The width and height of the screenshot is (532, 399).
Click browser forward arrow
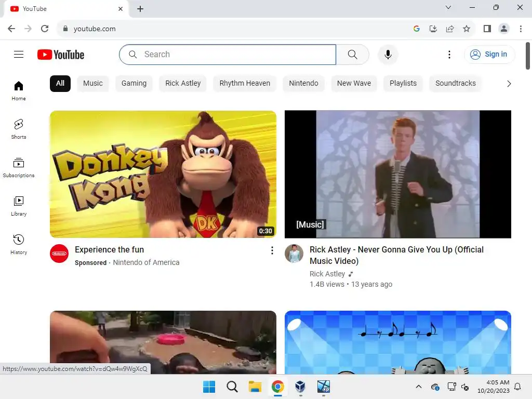coord(28,29)
